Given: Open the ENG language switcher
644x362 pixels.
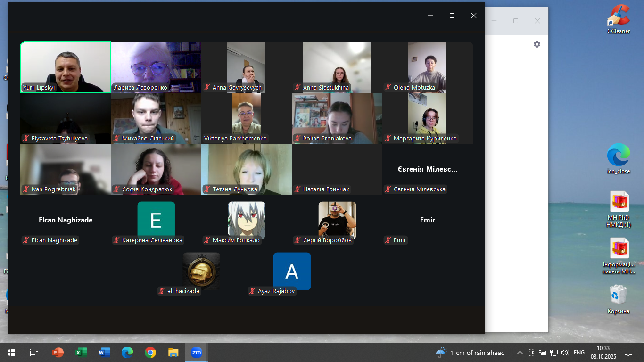Looking at the screenshot, I should coord(579,353).
